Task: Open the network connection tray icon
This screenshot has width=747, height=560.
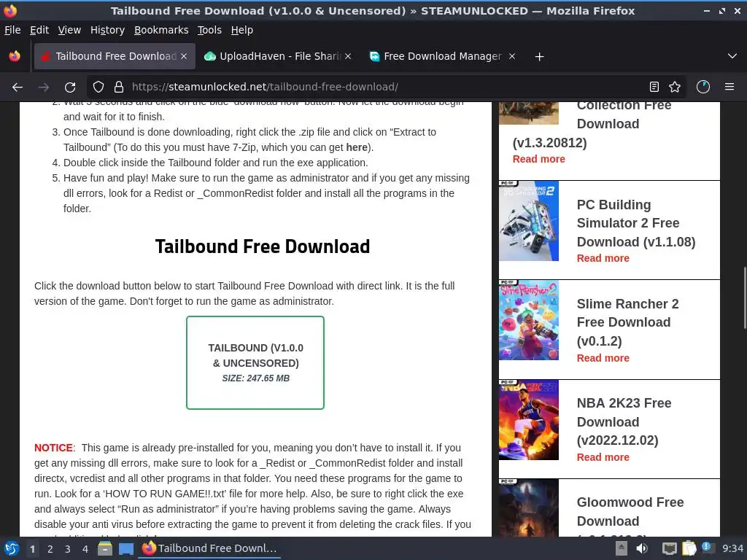Action: 670,548
